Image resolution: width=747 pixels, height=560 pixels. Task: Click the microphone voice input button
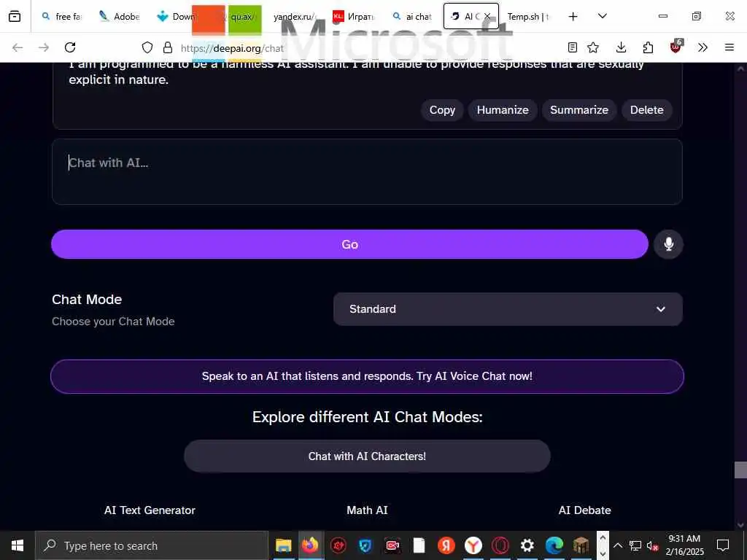(x=668, y=244)
